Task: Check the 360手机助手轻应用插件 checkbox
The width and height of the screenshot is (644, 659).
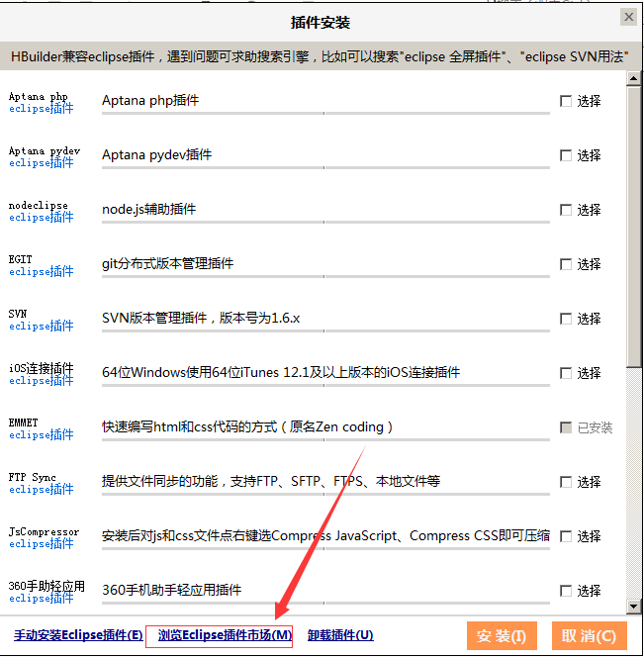Action: (566, 591)
